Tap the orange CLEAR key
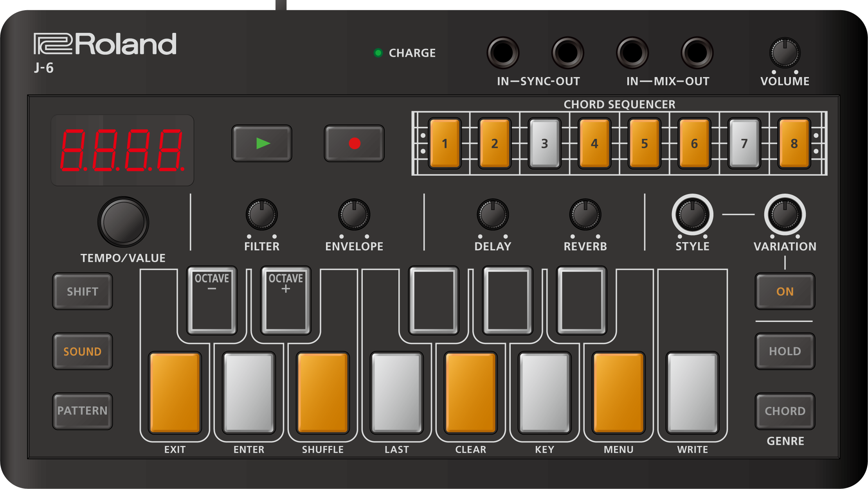This screenshot has width=868, height=489. click(x=471, y=393)
